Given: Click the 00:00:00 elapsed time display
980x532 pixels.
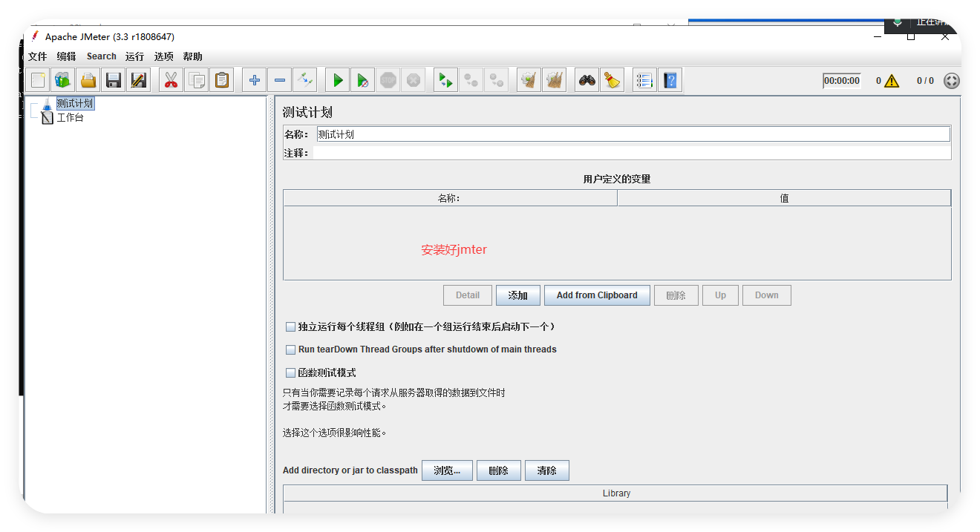Looking at the screenshot, I should (x=842, y=81).
